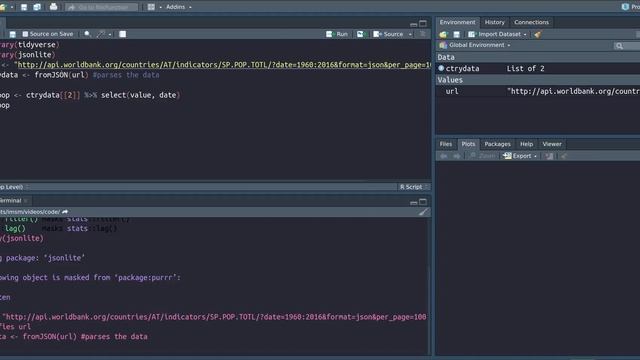Open the Help tab
This screenshot has width=640, height=360.
[527, 144]
